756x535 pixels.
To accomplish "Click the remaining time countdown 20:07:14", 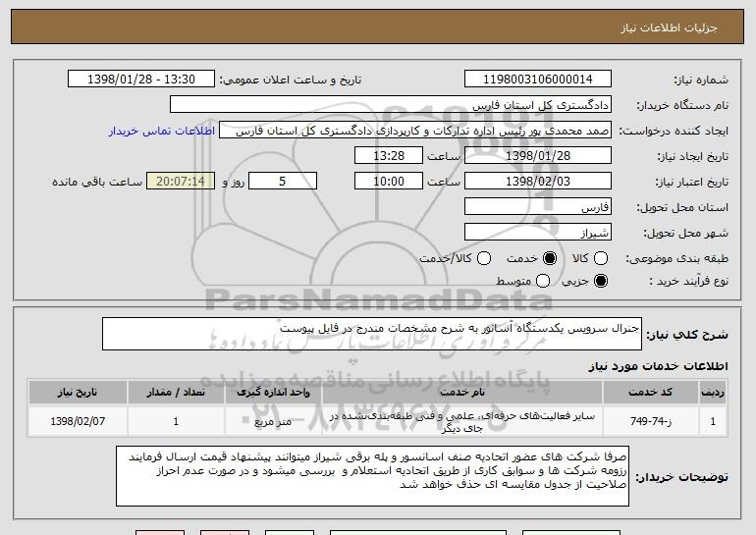I will click(181, 182).
